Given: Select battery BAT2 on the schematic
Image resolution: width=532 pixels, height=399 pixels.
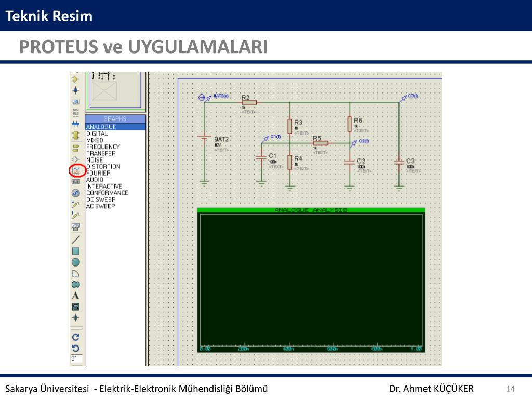Looking at the screenshot, I should (x=204, y=138).
